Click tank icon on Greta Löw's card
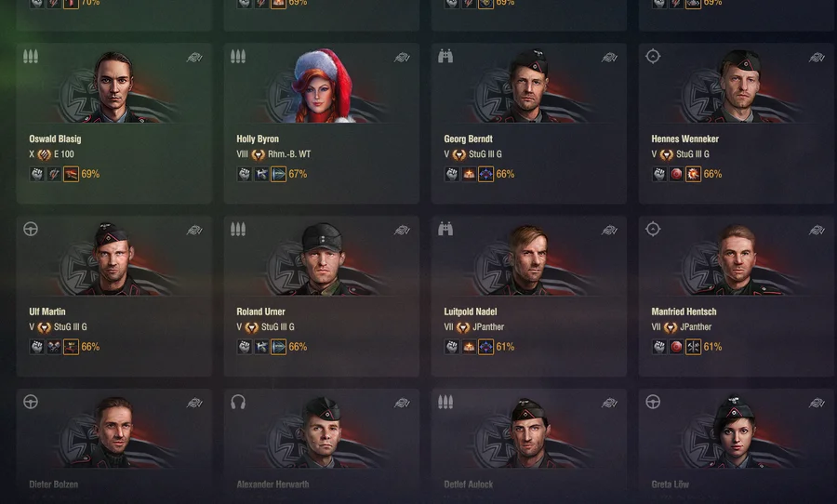Screen dimensions: 837x504 click(x=817, y=403)
